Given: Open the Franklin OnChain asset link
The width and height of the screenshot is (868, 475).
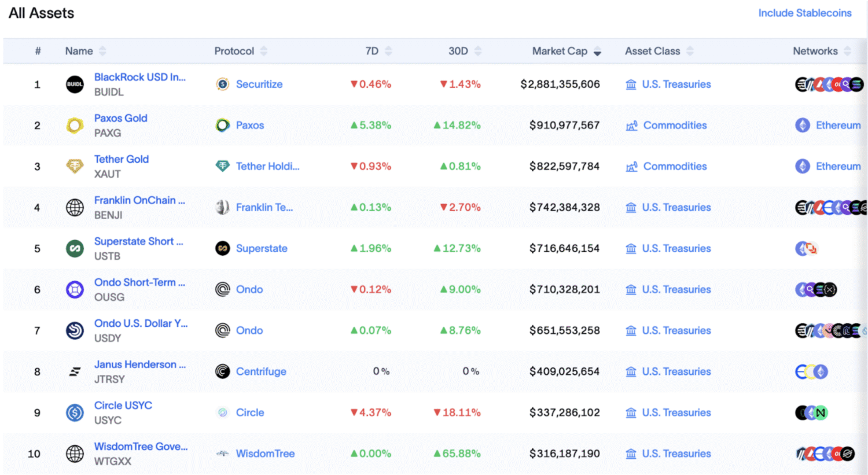Looking at the screenshot, I should [x=139, y=200].
